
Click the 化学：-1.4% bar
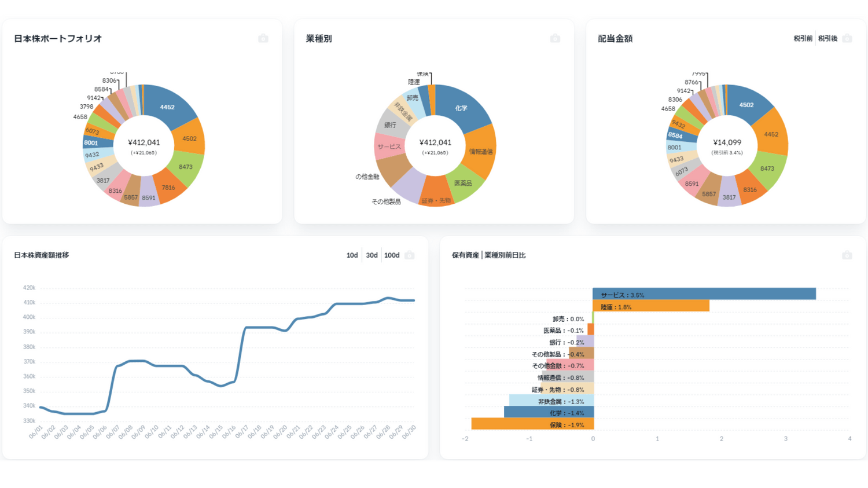(x=549, y=412)
